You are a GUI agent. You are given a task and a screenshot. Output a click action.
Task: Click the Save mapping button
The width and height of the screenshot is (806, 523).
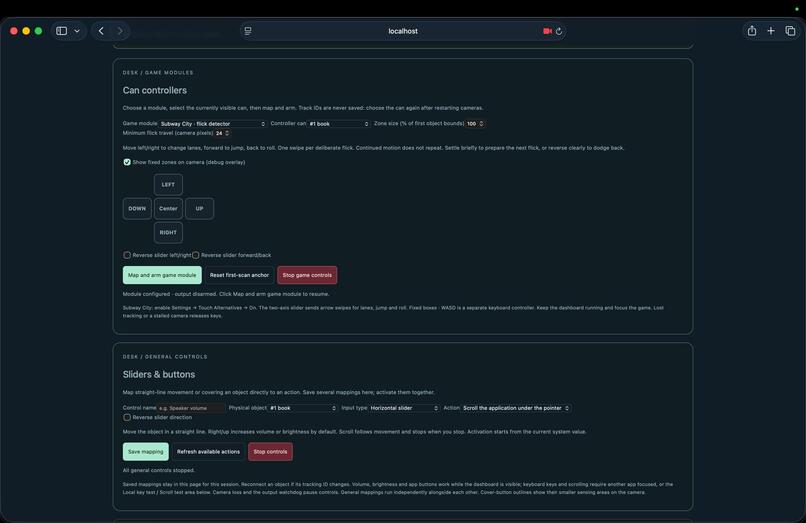tap(145, 452)
